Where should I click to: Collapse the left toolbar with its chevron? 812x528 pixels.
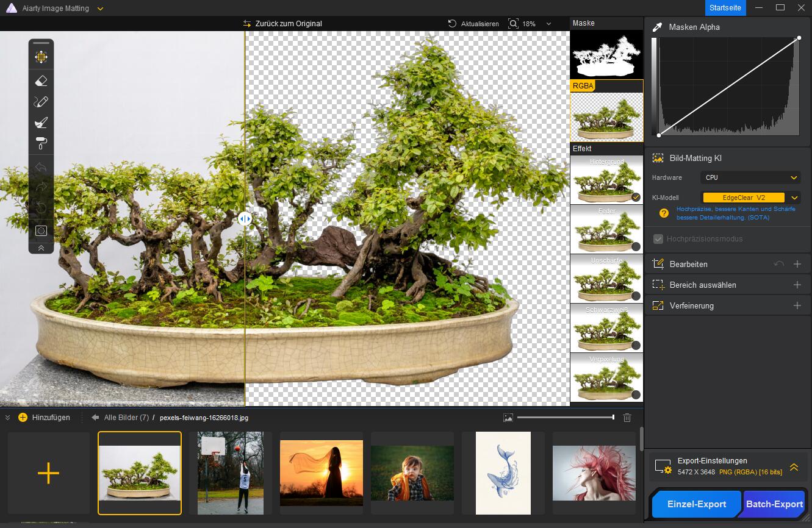click(x=41, y=248)
